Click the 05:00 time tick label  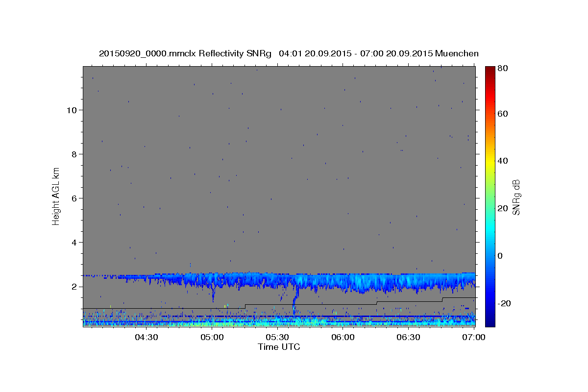click(x=212, y=337)
